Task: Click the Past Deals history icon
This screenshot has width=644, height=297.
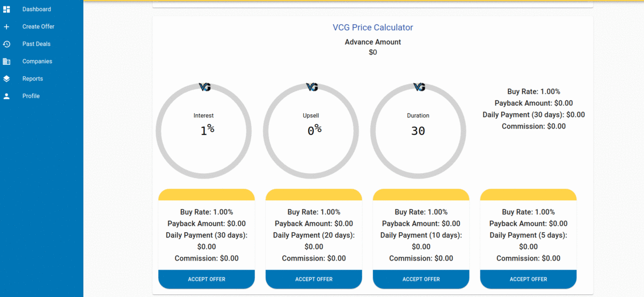Action: (x=6, y=44)
